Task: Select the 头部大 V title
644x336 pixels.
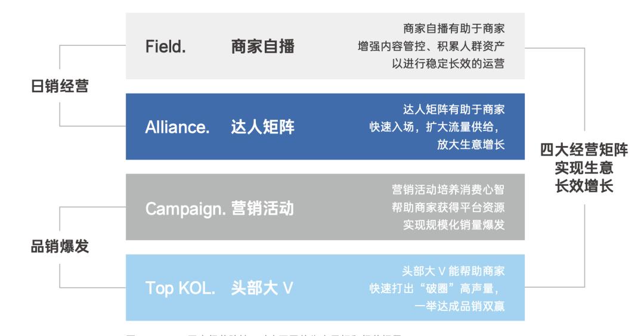Action: click(262, 289)
